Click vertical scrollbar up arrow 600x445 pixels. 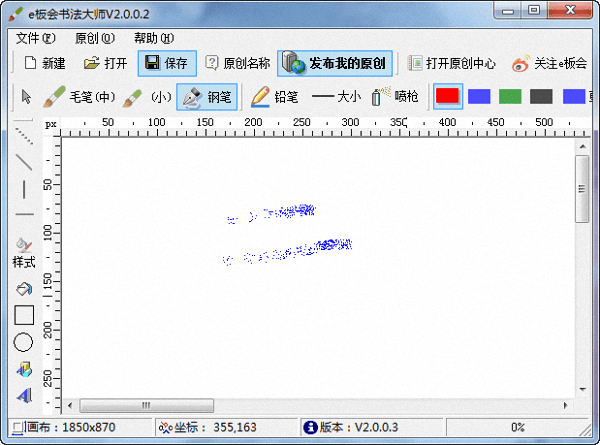click(582, 147)
